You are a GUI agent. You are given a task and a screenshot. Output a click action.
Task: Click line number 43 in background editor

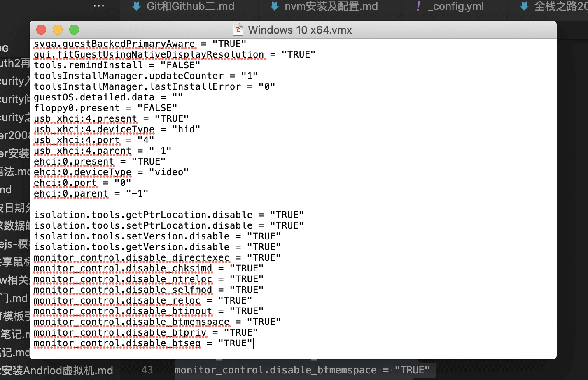147,370
